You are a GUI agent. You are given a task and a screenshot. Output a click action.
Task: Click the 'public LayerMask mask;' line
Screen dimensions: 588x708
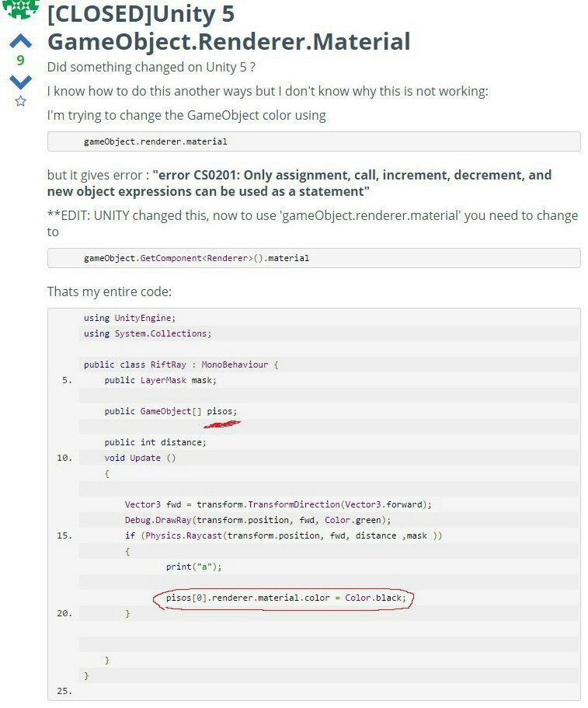160,380
